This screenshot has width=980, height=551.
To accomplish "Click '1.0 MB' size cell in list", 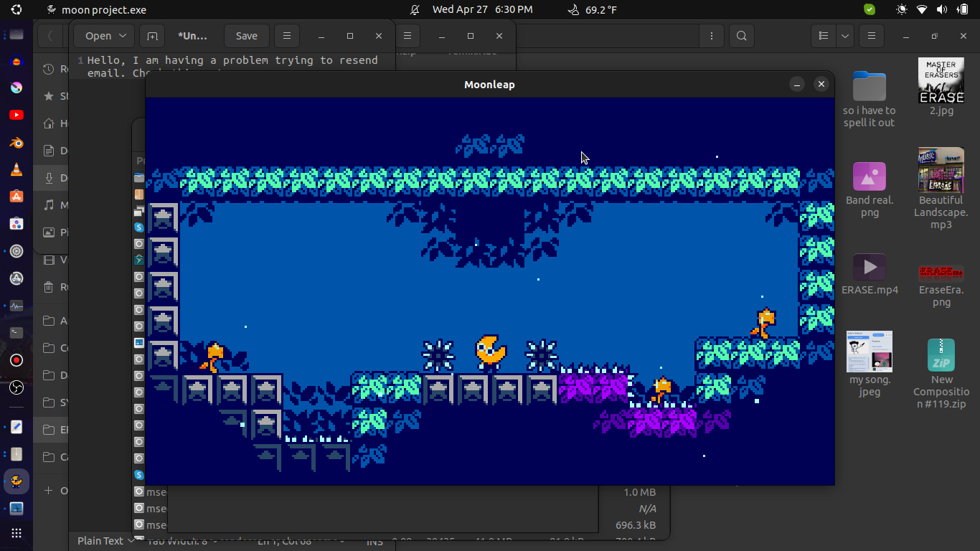I will (x=640, y=492).
